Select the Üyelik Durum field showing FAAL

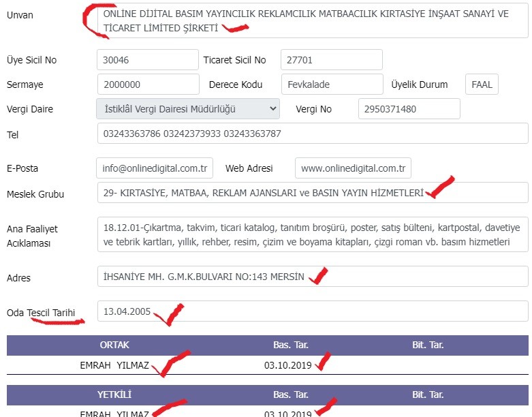coord(482,84)
